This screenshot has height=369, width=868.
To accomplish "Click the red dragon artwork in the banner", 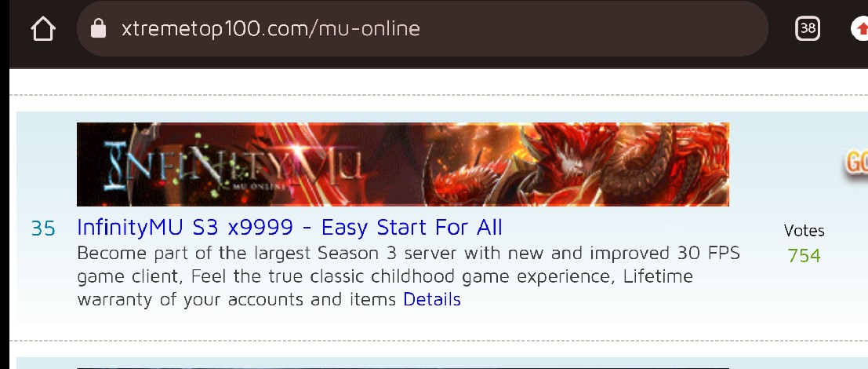I will tap(576, 165).
